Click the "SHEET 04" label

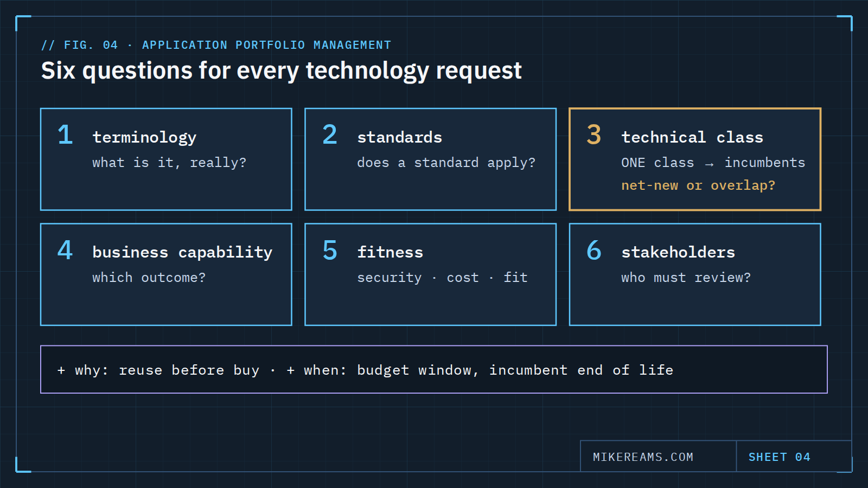point(780,457)
